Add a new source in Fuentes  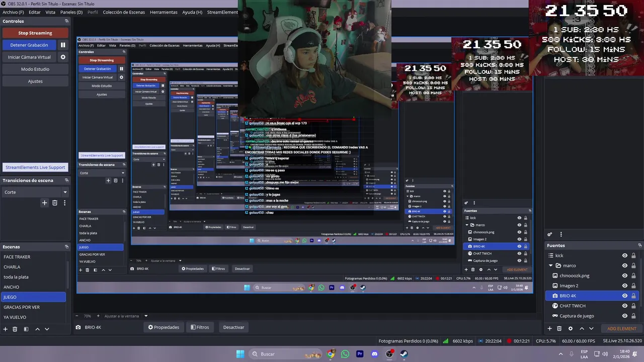(x=549, y=328)
